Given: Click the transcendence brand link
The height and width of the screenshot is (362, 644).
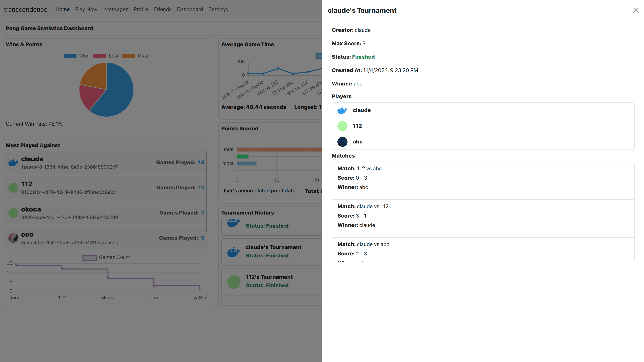Looking at the screenshot, I should point(25,10).
